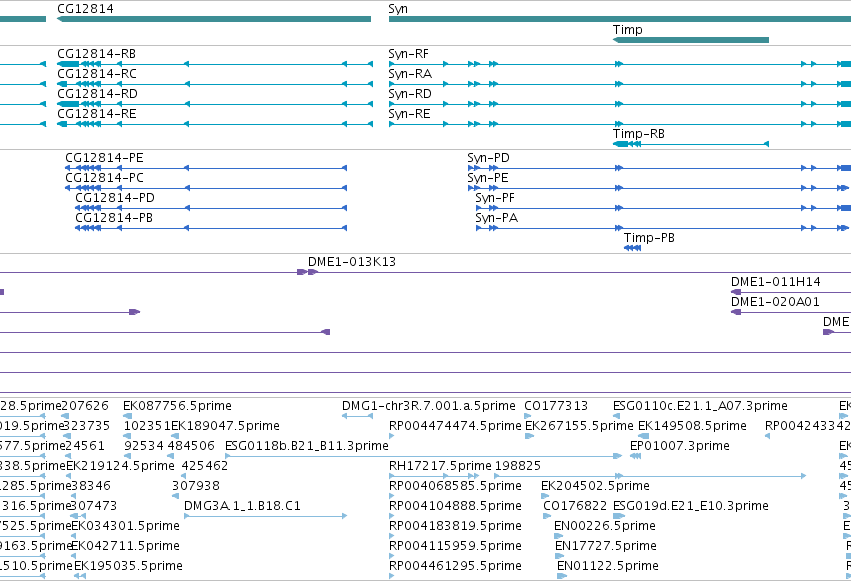The image size is (851, 581).
Task: Select protein Syn-PF
Action: pos(495,198)
